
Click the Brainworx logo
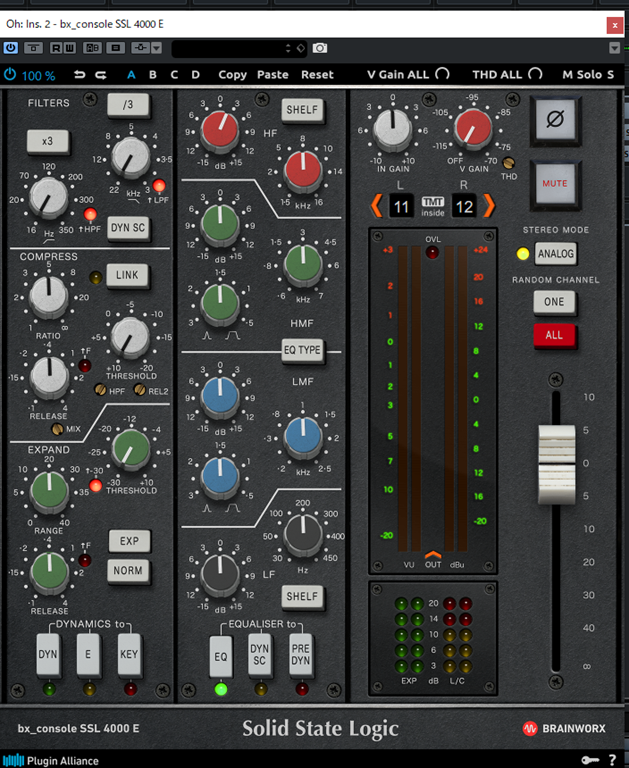[564, 728]
